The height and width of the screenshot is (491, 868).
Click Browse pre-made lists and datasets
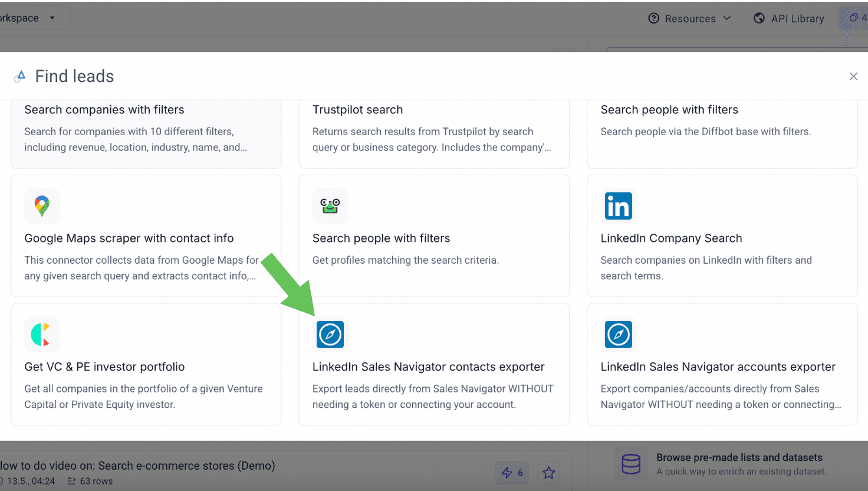(739, 457)
